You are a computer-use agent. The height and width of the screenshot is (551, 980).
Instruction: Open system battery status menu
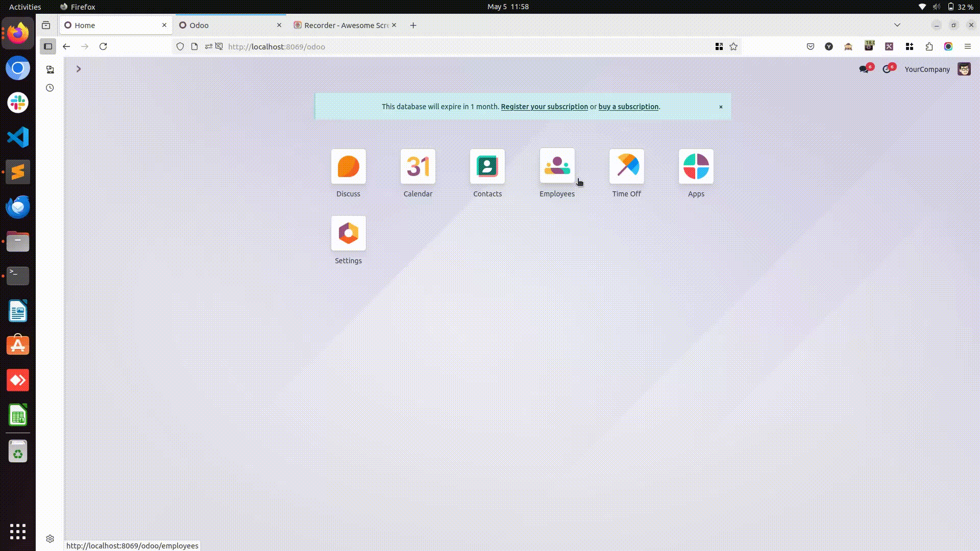[x=960, y=7]
